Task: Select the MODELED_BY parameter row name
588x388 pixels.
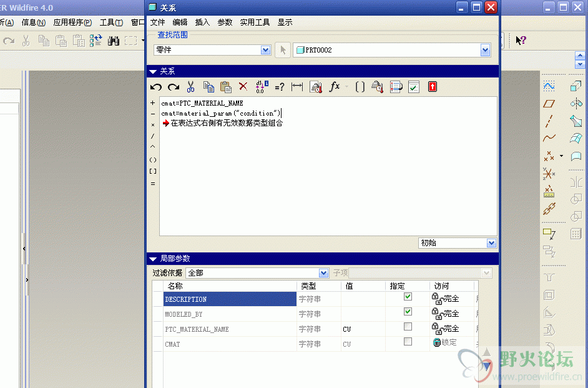Action: [x=230, y=314]
